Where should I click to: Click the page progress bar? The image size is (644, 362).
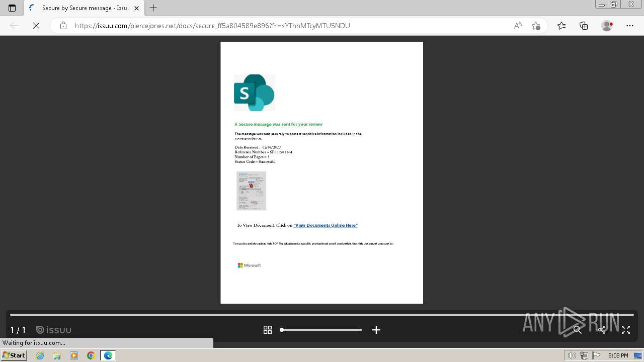(322, 315)
